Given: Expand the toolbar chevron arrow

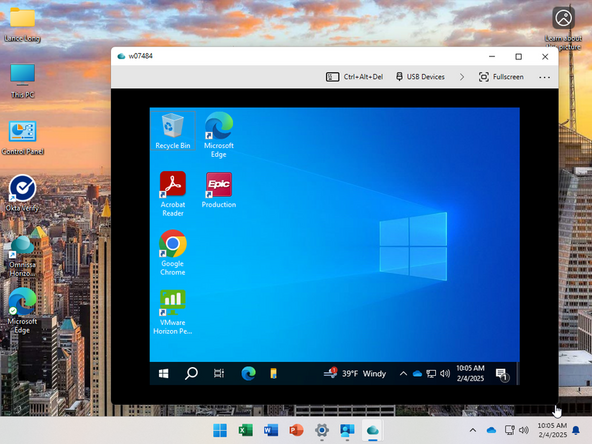Looking at the screenshot, I should 462,77.
